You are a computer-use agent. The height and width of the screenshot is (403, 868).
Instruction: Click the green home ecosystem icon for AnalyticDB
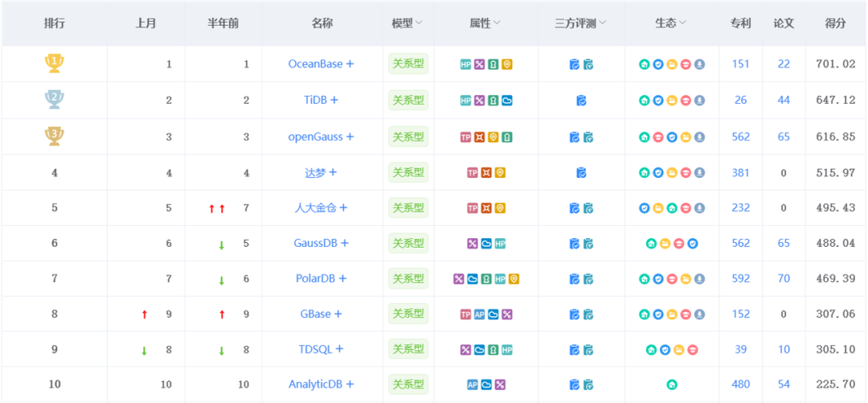(x=671, y=384)
